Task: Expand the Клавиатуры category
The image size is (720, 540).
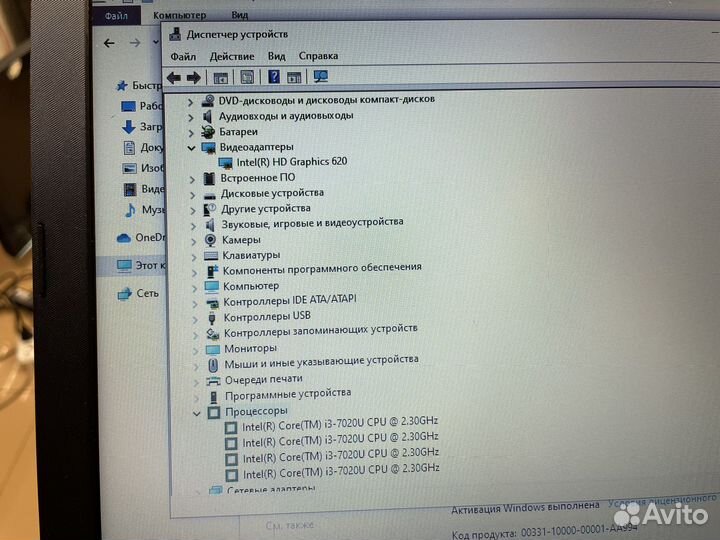Action: tap(194, 255)
